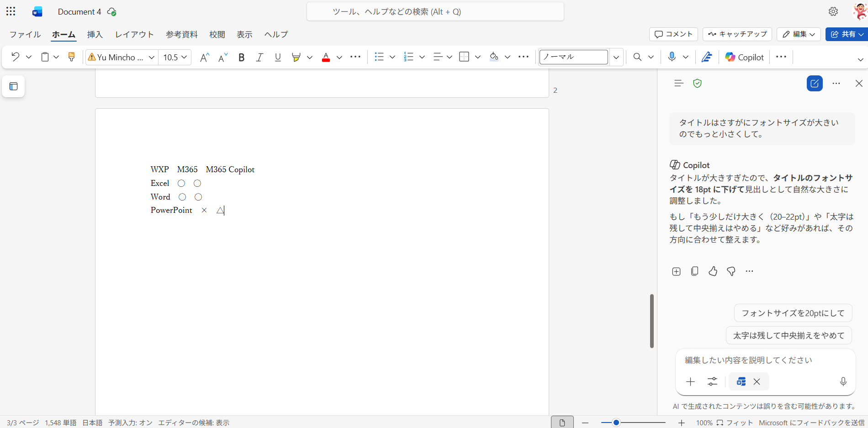Expand the ノーマル styles dropdown

click(x=616, y=57)
